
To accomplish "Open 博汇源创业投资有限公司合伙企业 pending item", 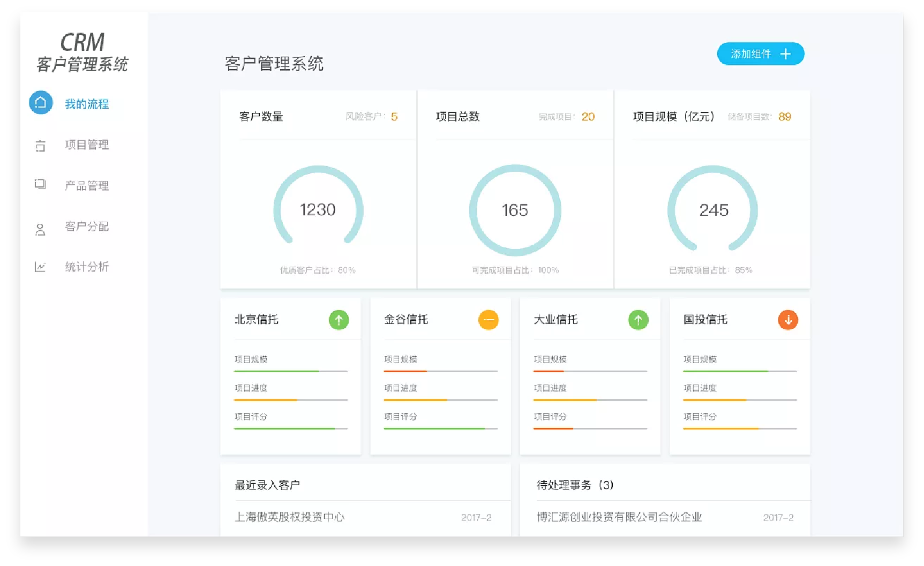I will (x=619, y=517).
